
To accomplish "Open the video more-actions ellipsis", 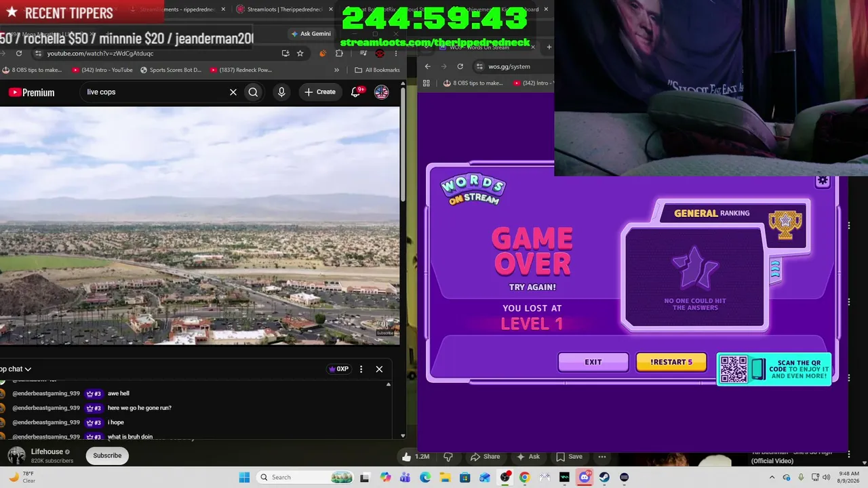I will [602, 457].
